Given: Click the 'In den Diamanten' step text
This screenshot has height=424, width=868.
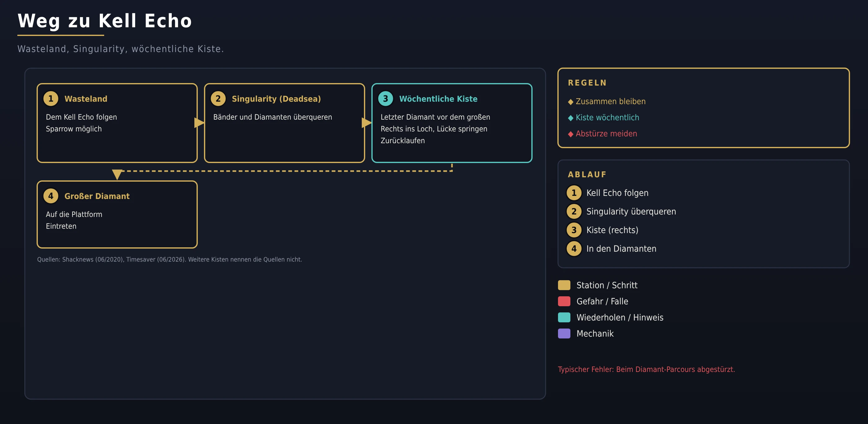Looking at the screenshot, I should (x=621, y=249).
